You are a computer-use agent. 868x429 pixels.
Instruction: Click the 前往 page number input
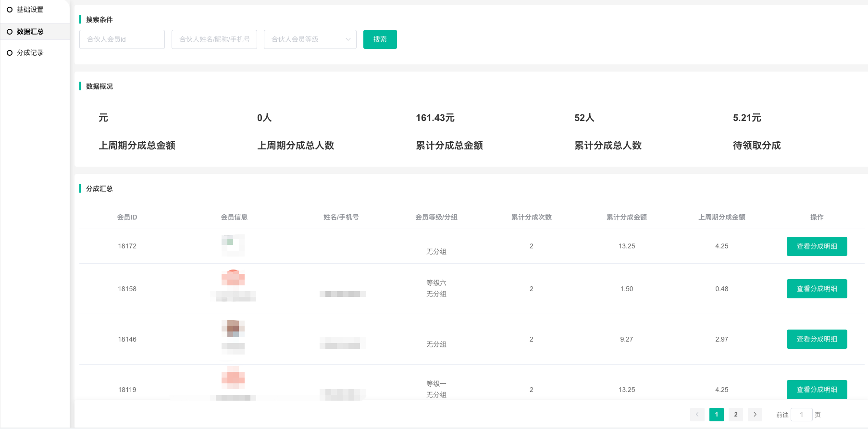pyautogui.click(x=801, y=415)
